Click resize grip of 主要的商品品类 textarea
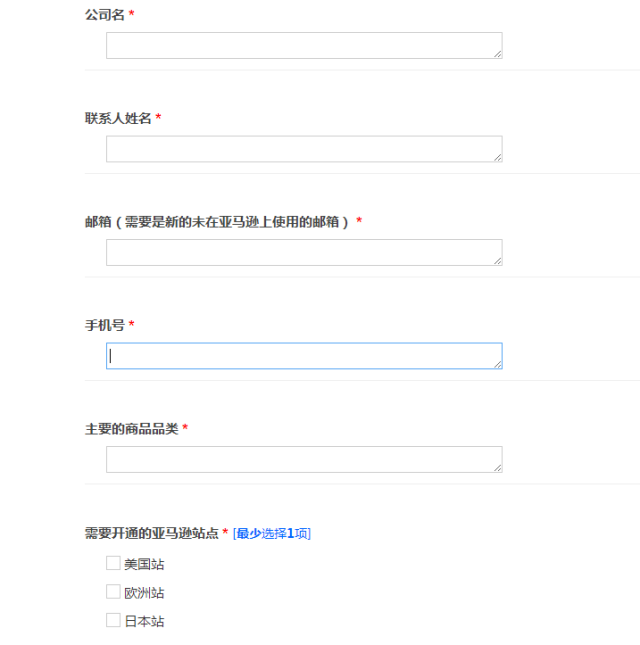 point(497,467)
